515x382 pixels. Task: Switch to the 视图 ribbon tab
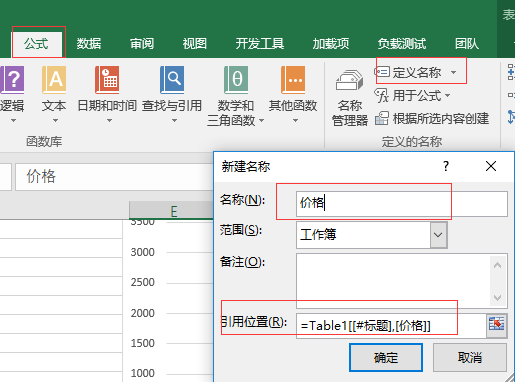click(195, 44)
